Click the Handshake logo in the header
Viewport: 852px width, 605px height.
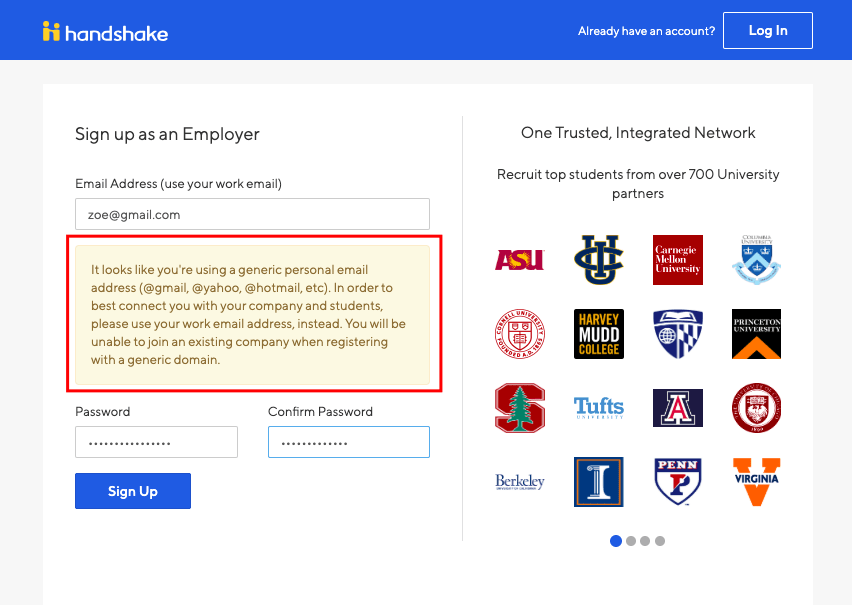[104, 30]
